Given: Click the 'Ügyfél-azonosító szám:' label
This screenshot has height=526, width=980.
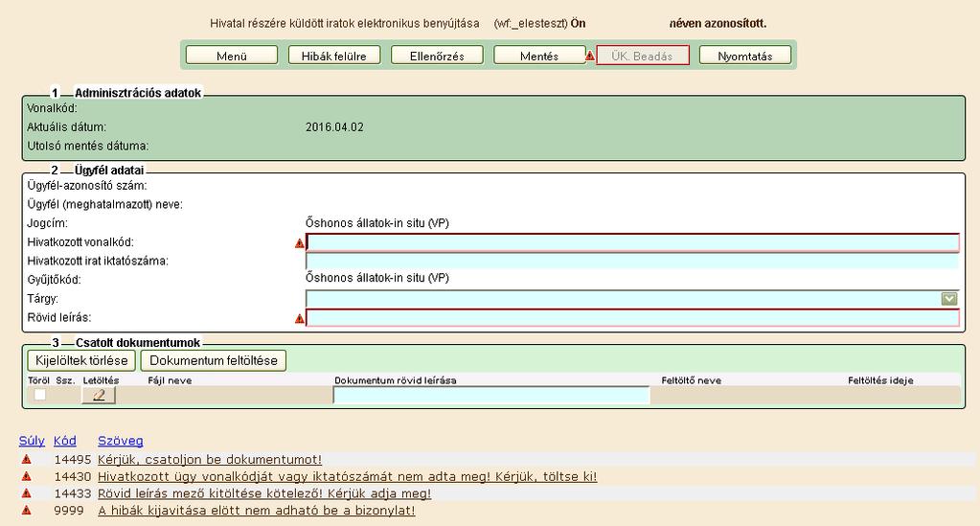Looking at the screenshot, I should (x=87, y=186).
